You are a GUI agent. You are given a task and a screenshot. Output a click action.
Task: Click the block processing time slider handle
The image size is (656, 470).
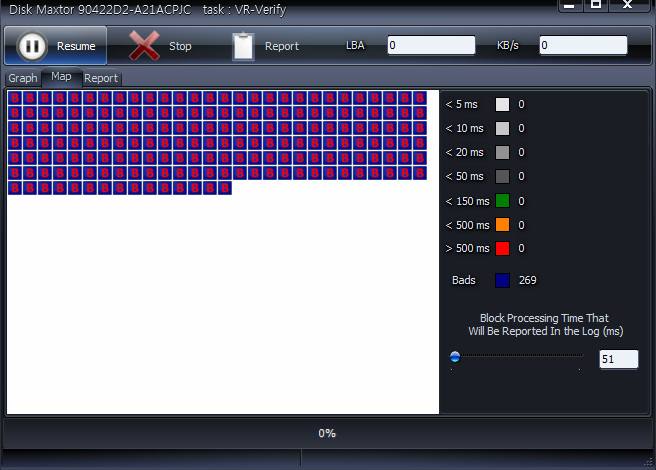pyautogui.click(x=455, y=357)
